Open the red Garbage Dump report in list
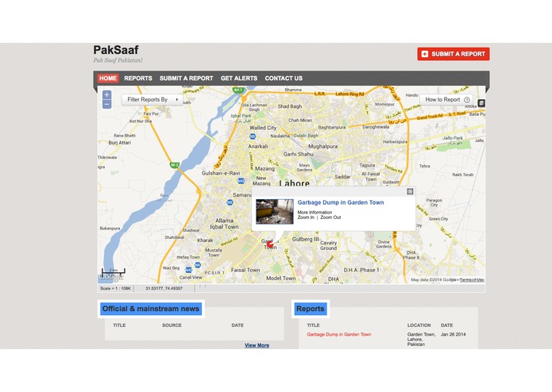The height and width of the screenshot is (392, 552). (339, 334)
